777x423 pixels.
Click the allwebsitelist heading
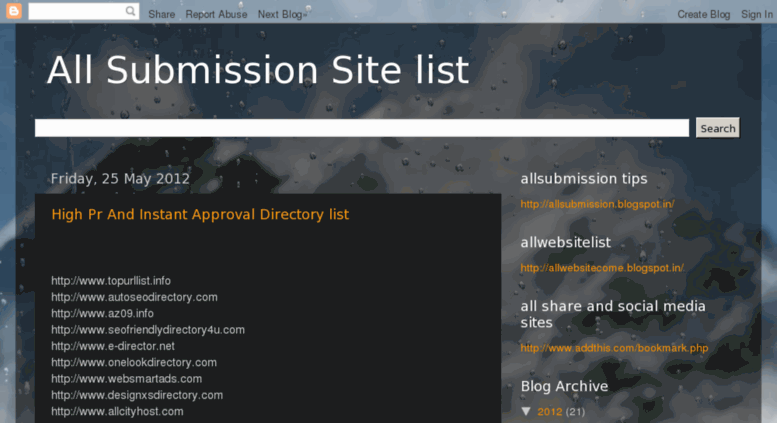(x=565, y=243)
